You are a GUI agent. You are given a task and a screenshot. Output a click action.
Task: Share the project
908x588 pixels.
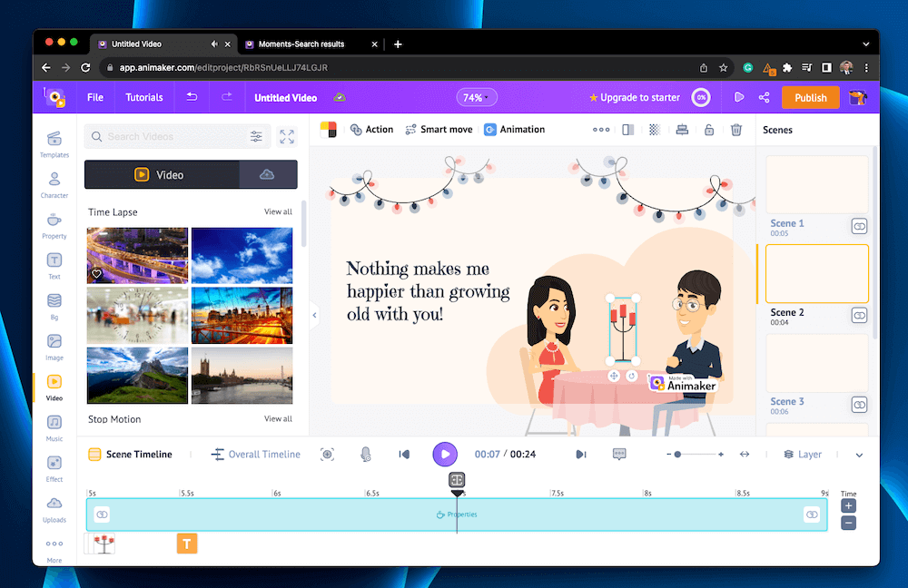point(764,97)
